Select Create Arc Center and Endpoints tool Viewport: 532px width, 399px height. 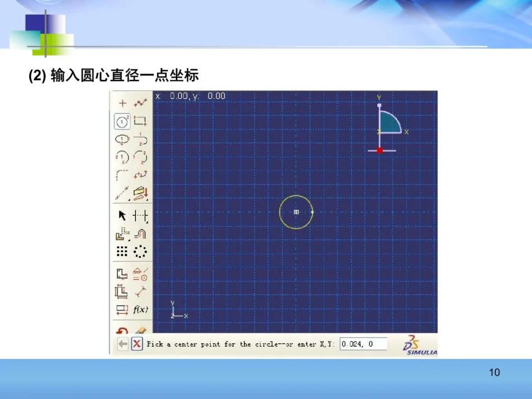[123, 158]
